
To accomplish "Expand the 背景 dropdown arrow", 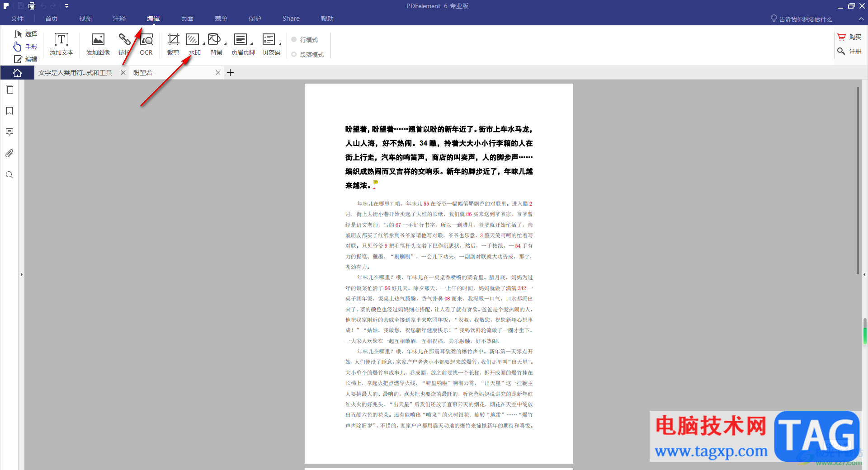I will tap(225, 44).
